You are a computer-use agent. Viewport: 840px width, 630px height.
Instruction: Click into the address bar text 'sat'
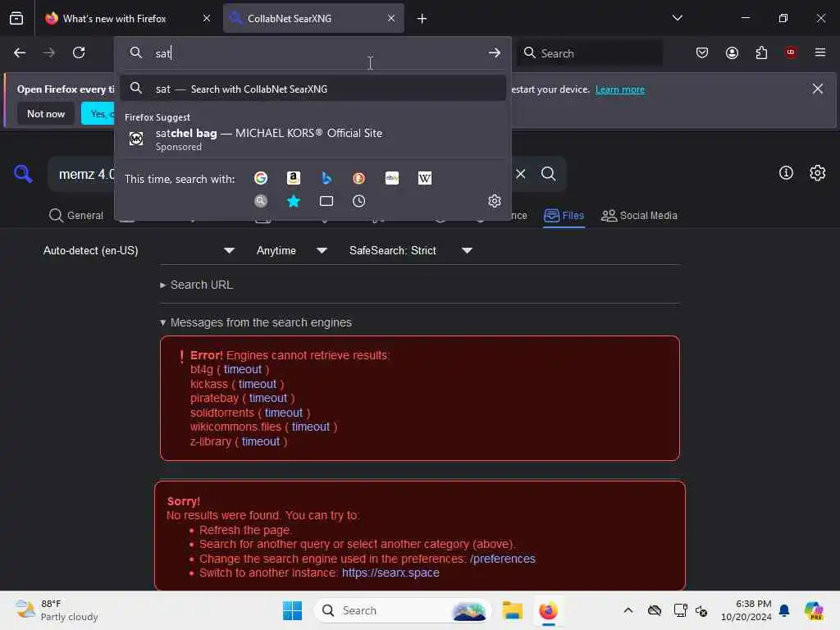tap(163, 53)
